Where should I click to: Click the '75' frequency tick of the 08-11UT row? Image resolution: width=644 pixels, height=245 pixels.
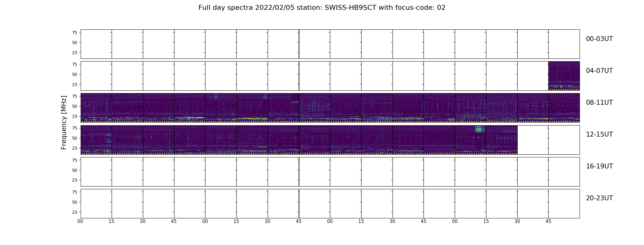75,96
